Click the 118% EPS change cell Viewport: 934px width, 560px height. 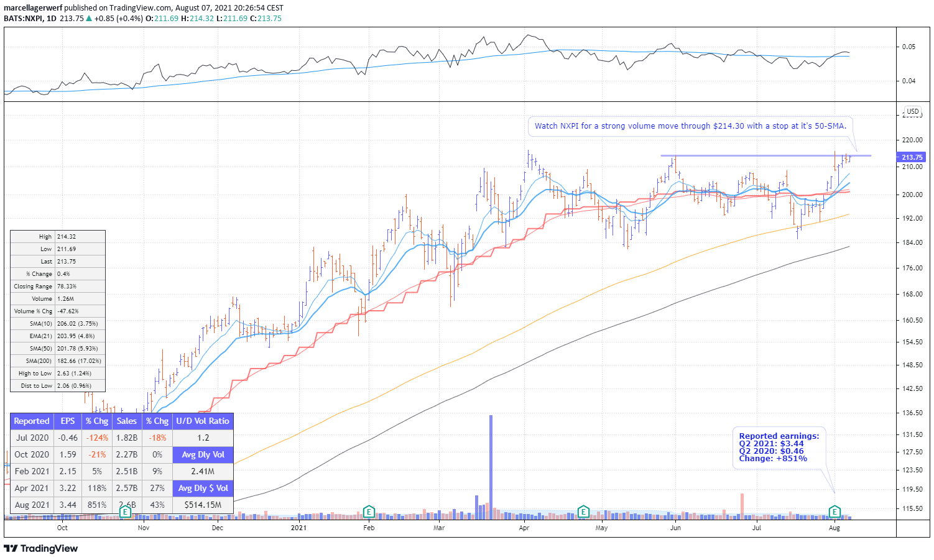coord(97,489)
